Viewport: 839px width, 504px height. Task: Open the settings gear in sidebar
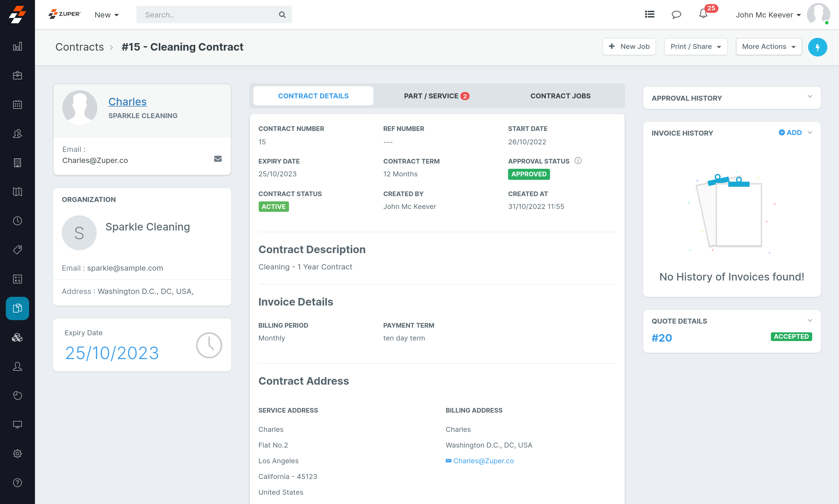17,453
